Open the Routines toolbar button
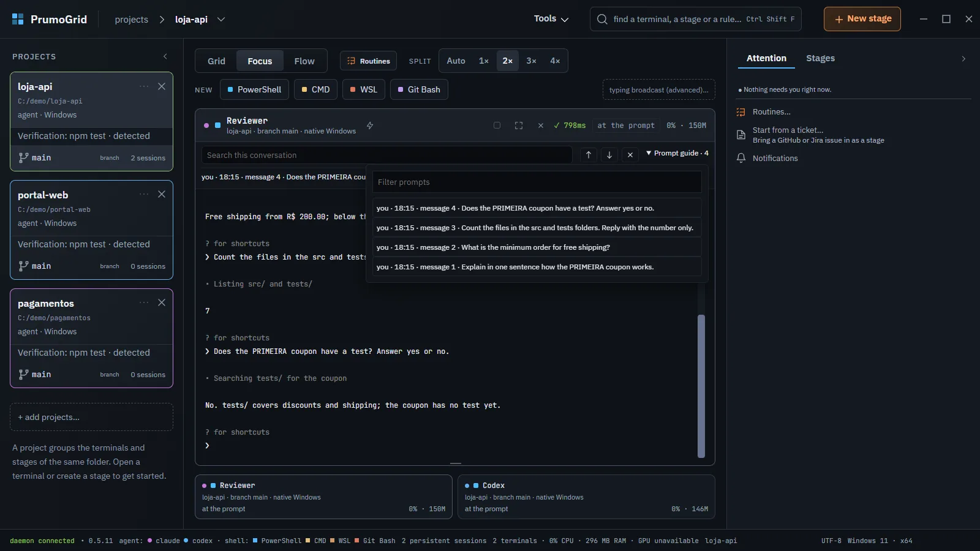 [369, 61]
